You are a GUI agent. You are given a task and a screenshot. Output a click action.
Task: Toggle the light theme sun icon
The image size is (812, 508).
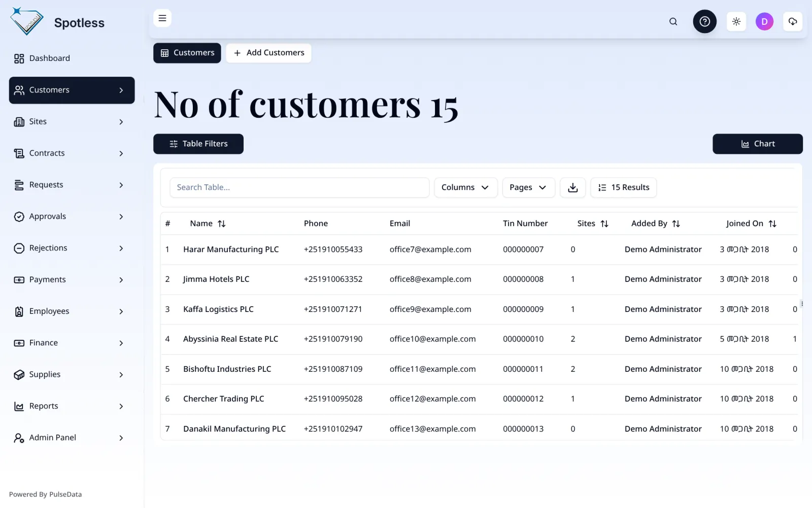[736, 21]
